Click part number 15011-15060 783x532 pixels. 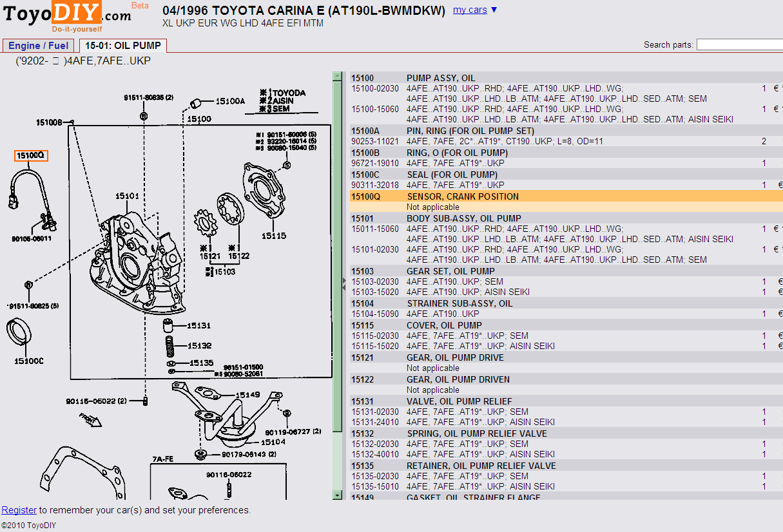(374, 229)
